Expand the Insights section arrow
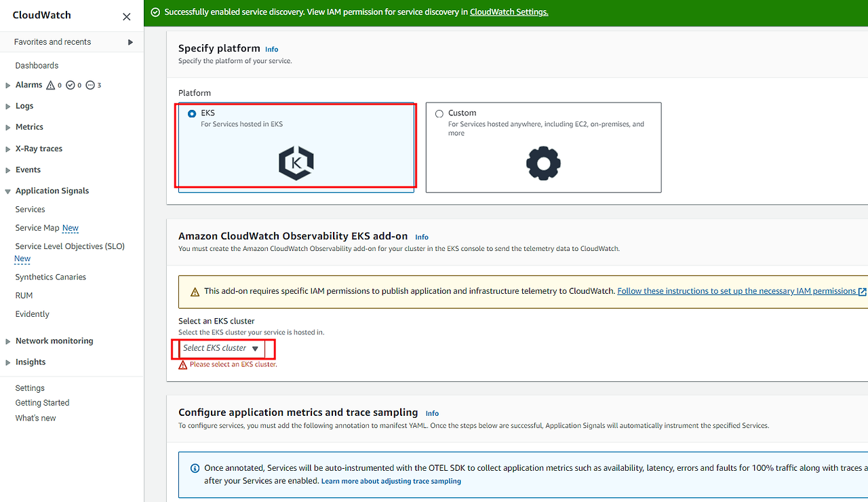This screenshot has width=868, height=502. 7,362
